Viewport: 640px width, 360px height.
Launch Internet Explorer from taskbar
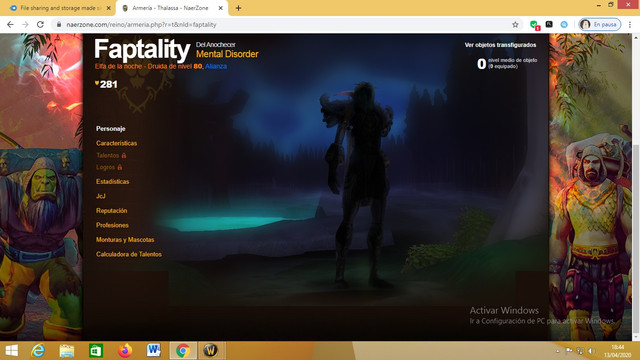(38, 351)
